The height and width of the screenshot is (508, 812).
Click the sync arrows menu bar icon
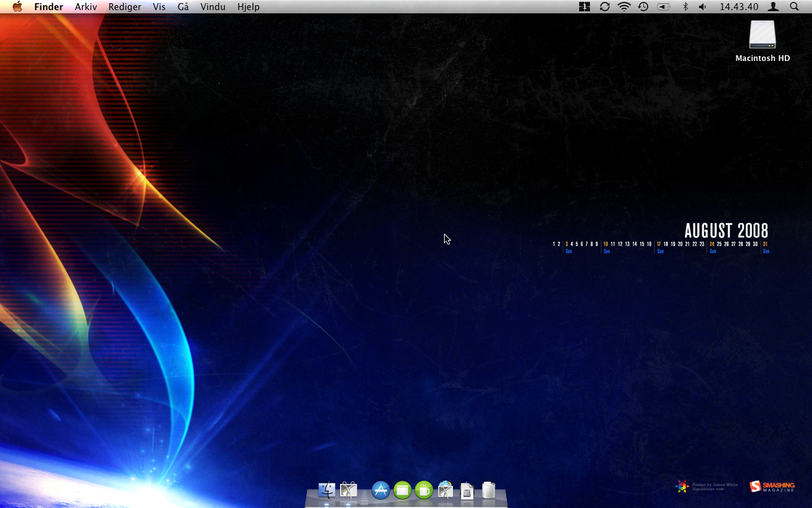[x=605, y=7]
